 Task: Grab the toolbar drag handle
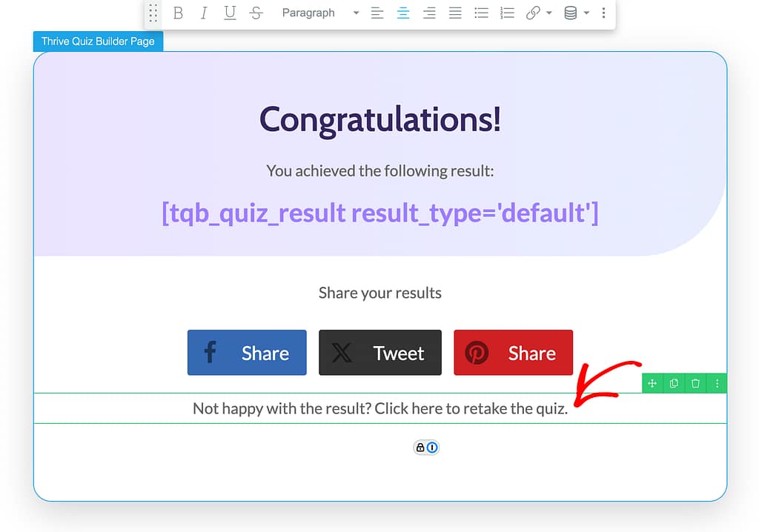click(x=153, y=13)
